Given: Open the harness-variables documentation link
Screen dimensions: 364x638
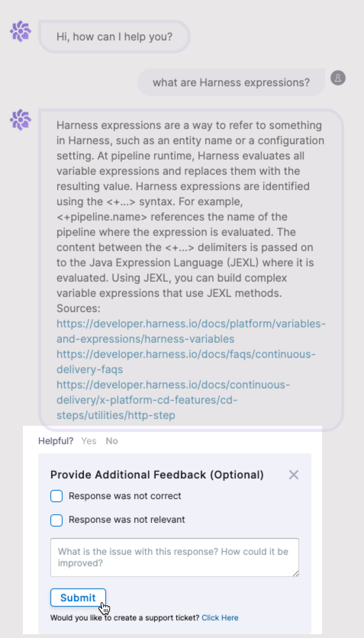Looking at the screenshot, I should [x=191, y=331].
